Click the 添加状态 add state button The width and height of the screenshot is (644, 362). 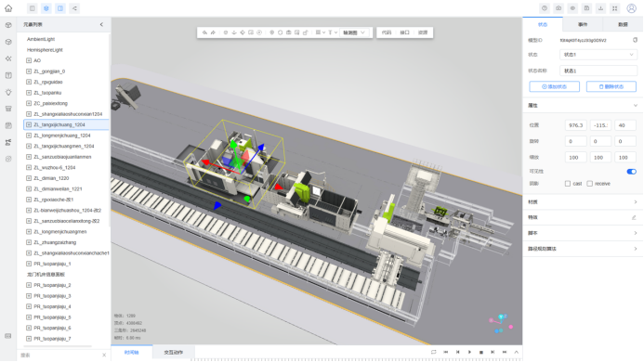554,86
